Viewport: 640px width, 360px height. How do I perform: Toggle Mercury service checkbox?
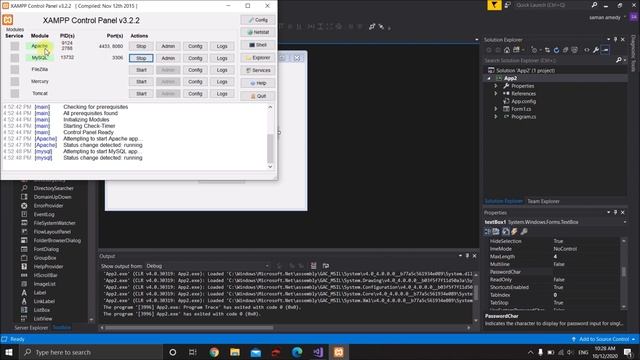pyautogui.click(x=15, y=82)
